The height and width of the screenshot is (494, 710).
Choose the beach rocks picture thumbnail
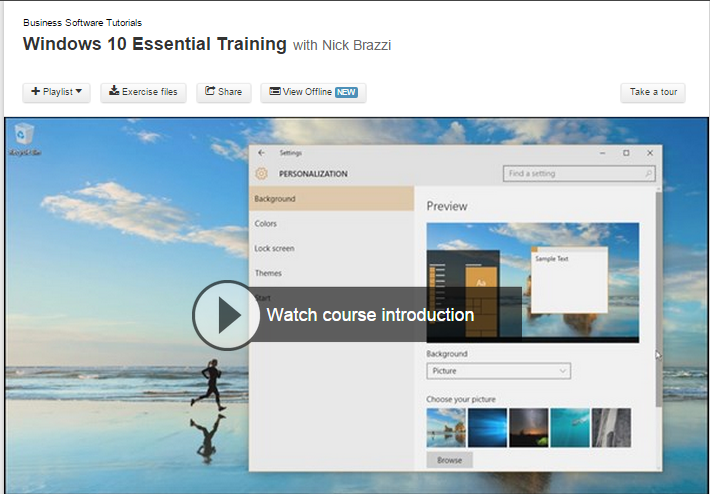pyautogui.click(x=446, y=428)
